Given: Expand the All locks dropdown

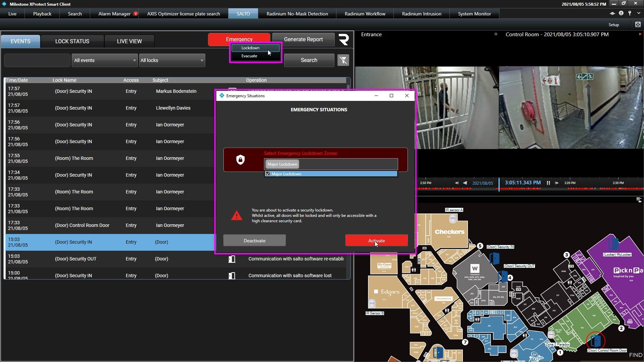Looking at the screenshot, I should (x=172, y=60).
